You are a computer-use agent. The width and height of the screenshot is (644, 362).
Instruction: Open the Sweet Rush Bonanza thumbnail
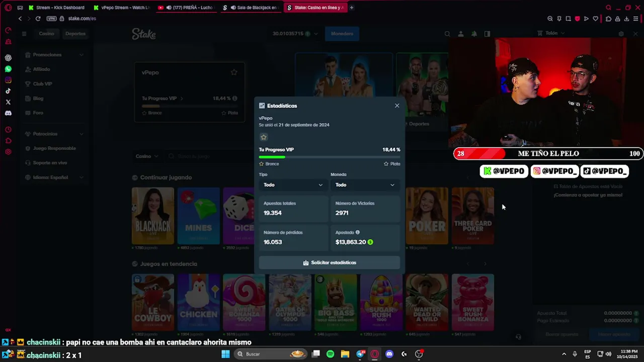pyautogui.click(x=473, y=302)
